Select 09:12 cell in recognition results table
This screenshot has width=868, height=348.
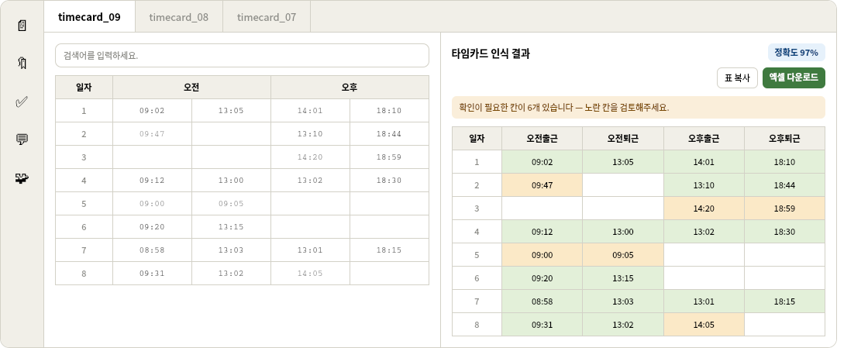542,232
